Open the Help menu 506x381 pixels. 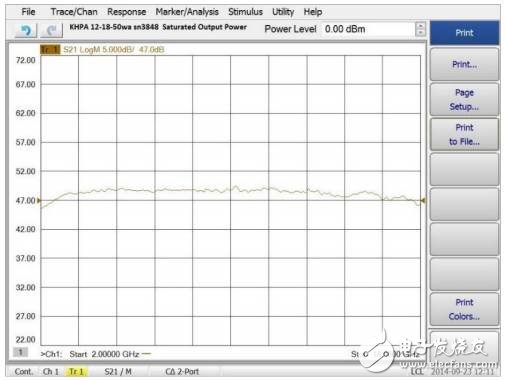[x=313, y=12]
